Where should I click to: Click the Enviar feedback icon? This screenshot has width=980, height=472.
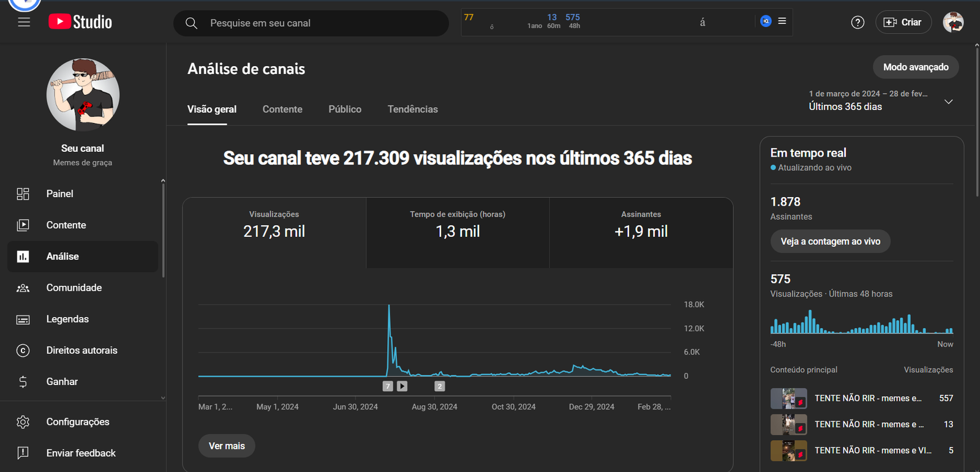(23, 453)
